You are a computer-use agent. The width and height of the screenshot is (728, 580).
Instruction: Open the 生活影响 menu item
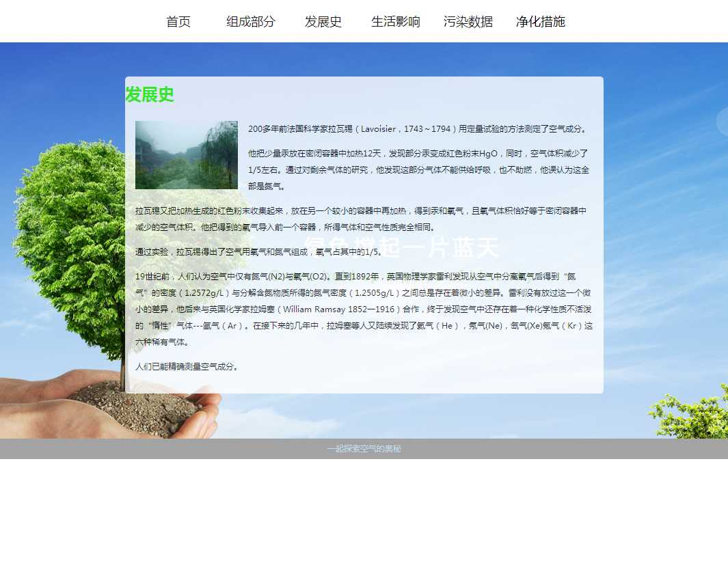tap(396, 22)
